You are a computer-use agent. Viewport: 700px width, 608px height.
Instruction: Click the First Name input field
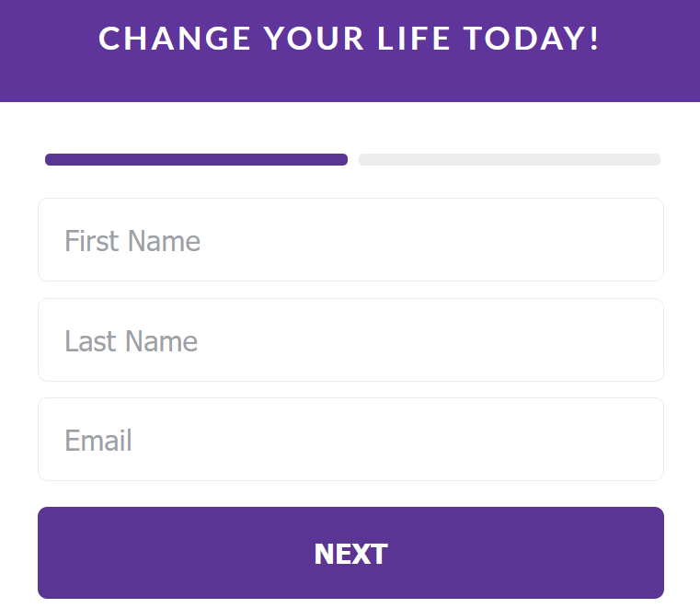tap(350, 240)
